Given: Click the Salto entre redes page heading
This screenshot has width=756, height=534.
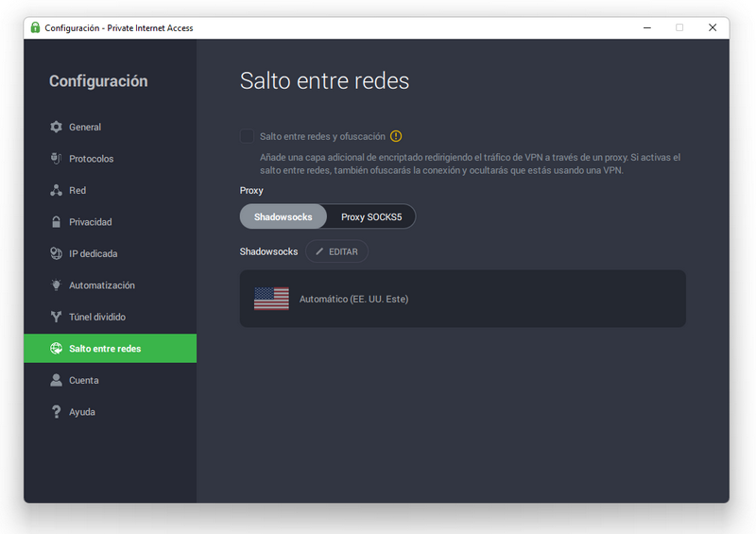Looking at the screenshot, I should click(x=324, y=80).
